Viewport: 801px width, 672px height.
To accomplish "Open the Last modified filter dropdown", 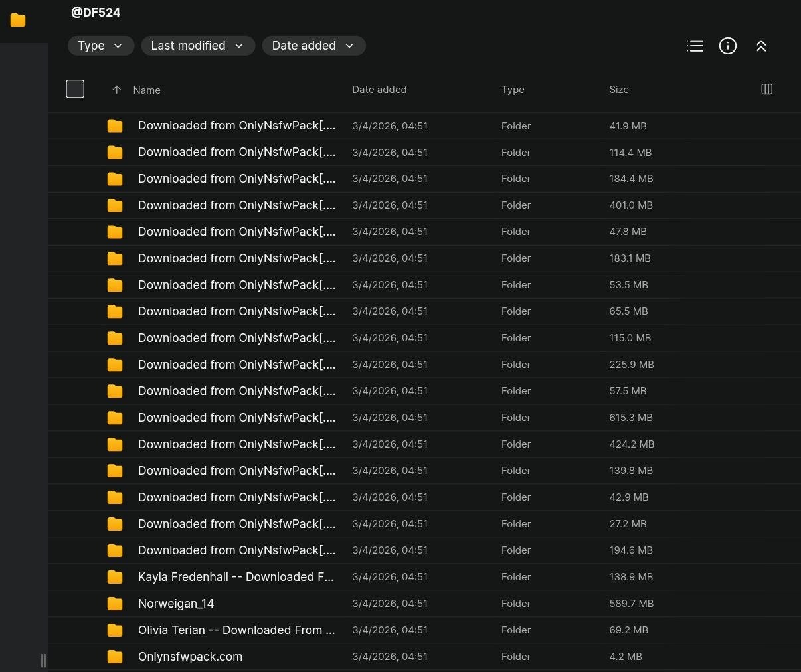I will pyautogui.click(x=197, y=46).
